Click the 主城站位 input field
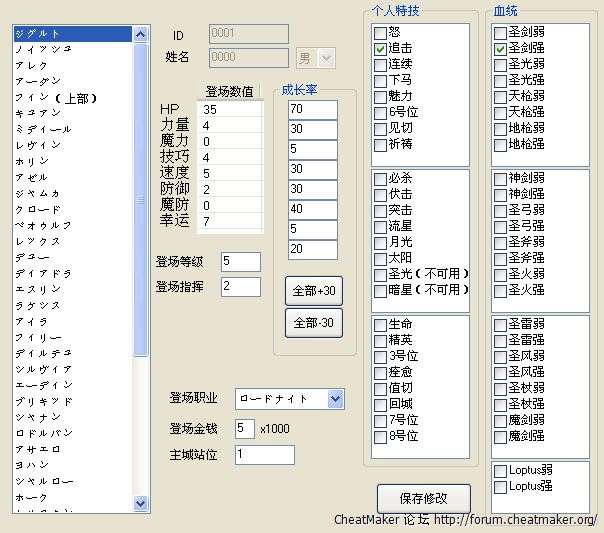 (x=264, y=455)
